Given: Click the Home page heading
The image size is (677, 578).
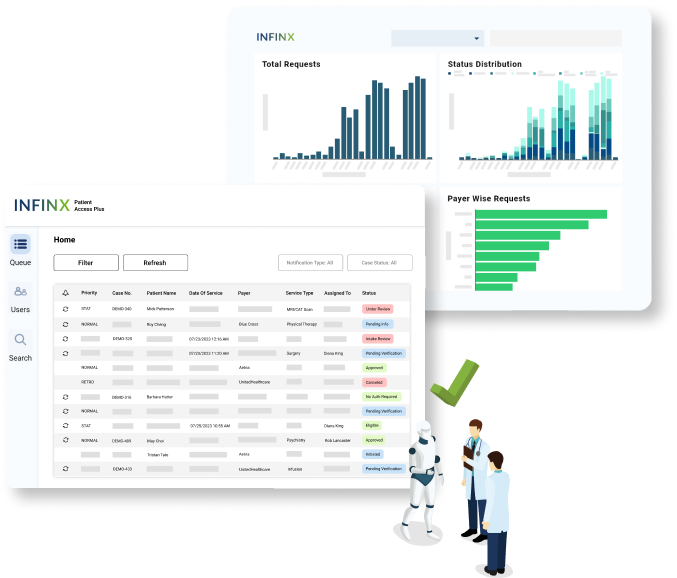Looking at the screenshot, I should point(64,240).
